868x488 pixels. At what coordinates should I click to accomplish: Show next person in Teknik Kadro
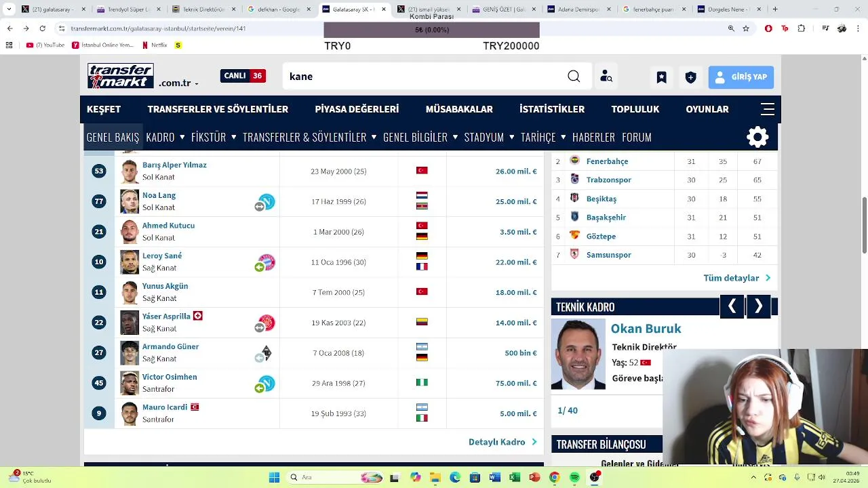(758, 306)
